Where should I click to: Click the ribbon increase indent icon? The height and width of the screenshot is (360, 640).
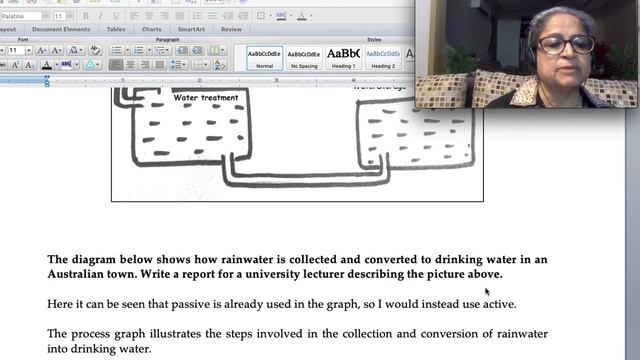pyautogui.click(x=197, y=50)
